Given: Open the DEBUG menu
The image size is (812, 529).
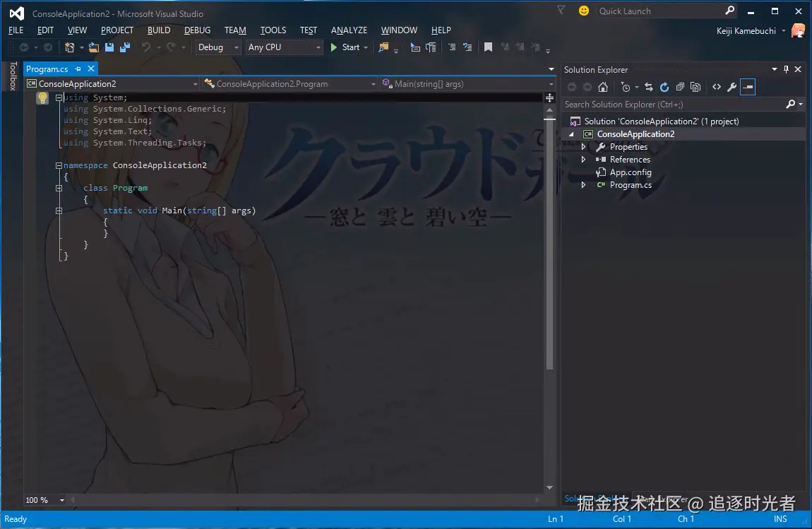Looking at the screenshot, I should tap(197, 30).
